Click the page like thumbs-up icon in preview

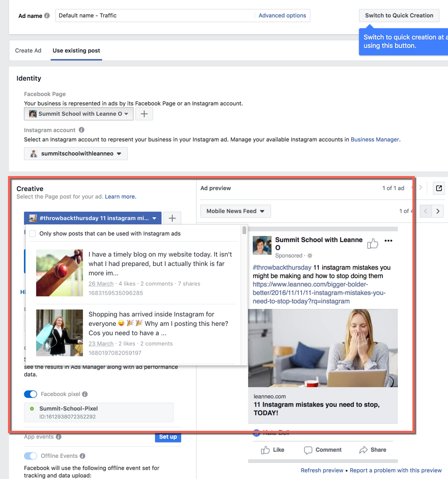click(373, 243)
